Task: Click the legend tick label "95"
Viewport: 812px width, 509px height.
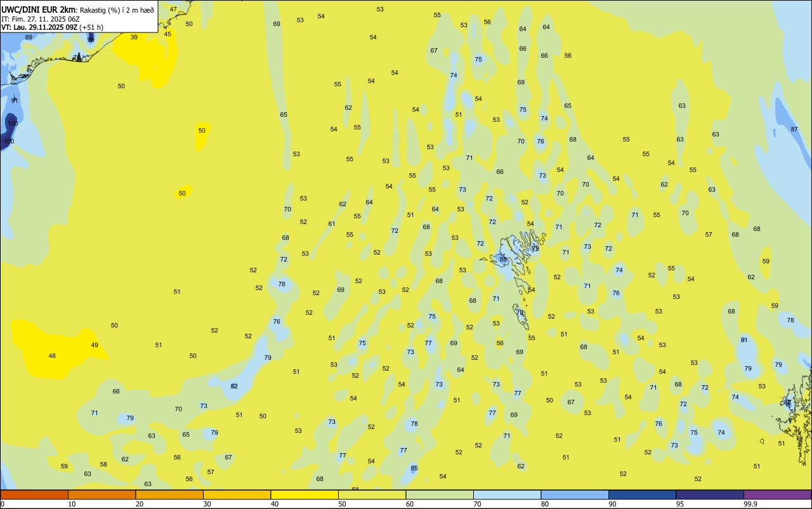Action: (680, 504)
